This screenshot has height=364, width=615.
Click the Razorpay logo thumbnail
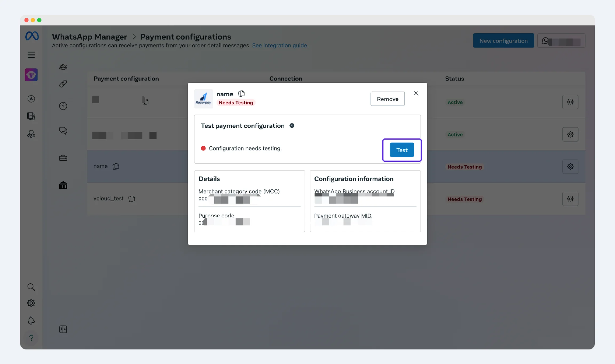203,99
